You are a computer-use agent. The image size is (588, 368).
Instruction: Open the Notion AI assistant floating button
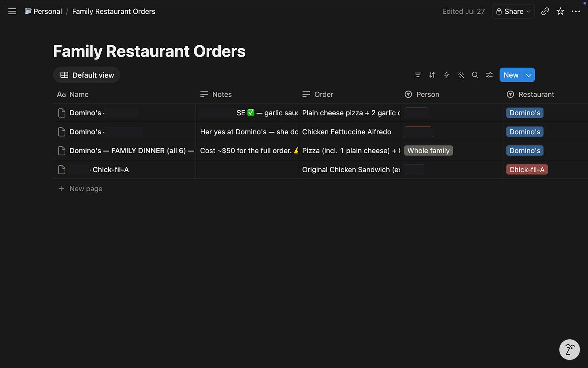coord(569,349)
